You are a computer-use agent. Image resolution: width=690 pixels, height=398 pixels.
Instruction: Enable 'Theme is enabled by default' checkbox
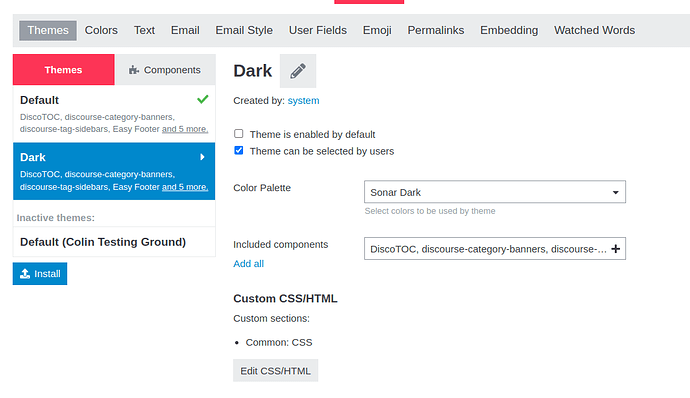point(239,133)
